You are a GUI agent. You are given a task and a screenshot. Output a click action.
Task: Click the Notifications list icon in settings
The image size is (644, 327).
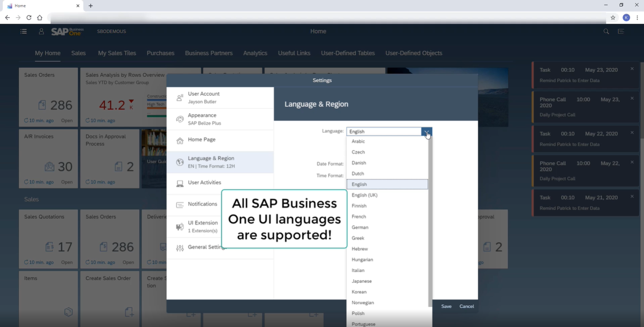[180, 205]
